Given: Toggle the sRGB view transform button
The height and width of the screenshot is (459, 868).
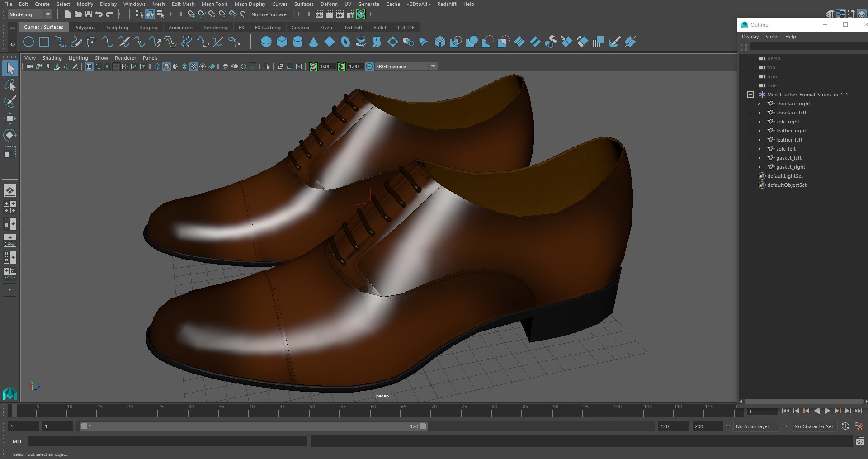Looking at the screenshot, I should [369, 66].
